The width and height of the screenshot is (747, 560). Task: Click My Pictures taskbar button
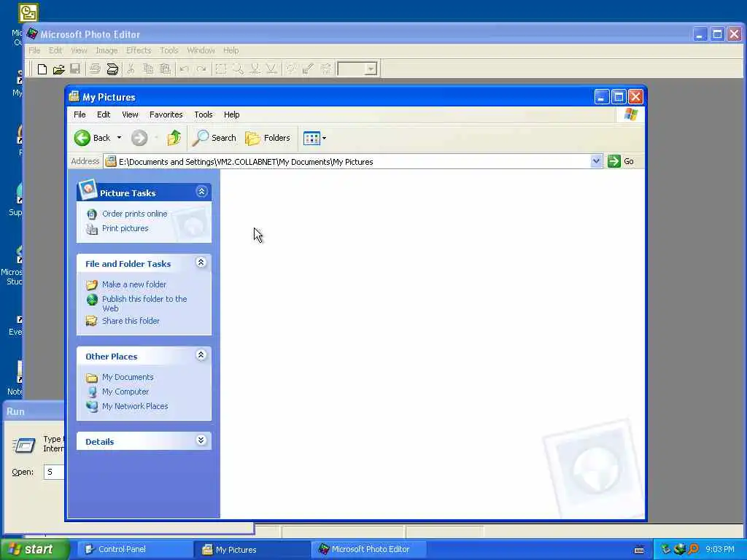coord(252,549)
